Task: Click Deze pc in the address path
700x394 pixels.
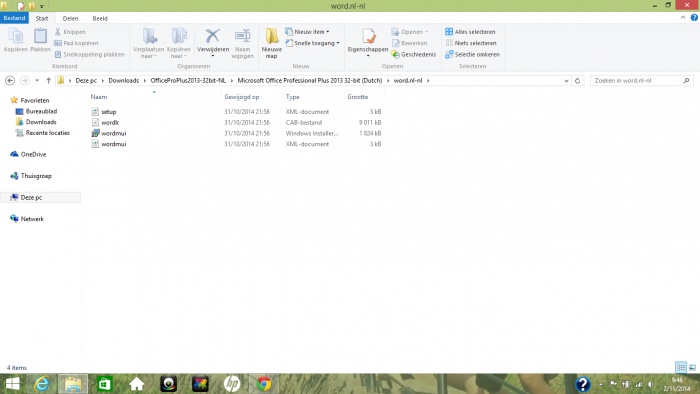Action: [x=86, y=81]
